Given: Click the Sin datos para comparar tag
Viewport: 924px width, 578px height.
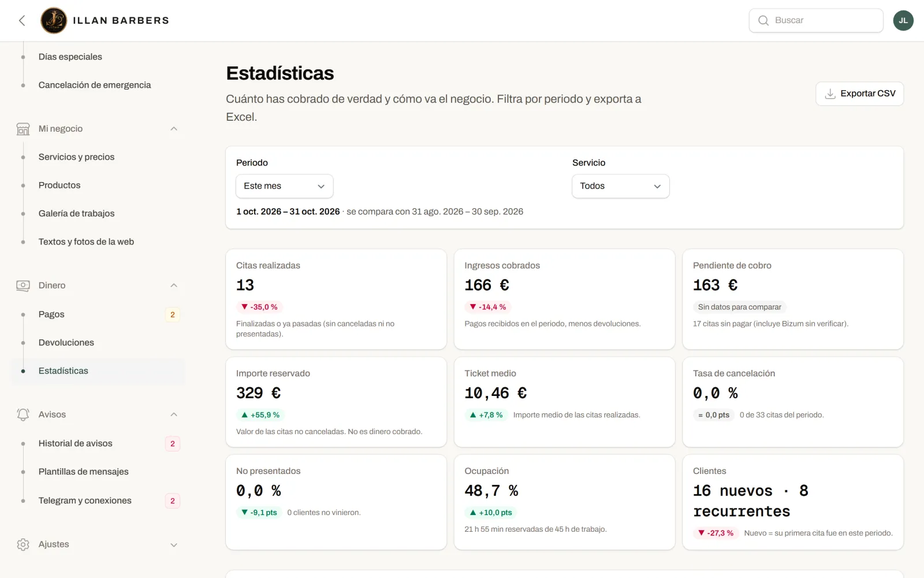Looking at the screenshot, I should 740,307.
